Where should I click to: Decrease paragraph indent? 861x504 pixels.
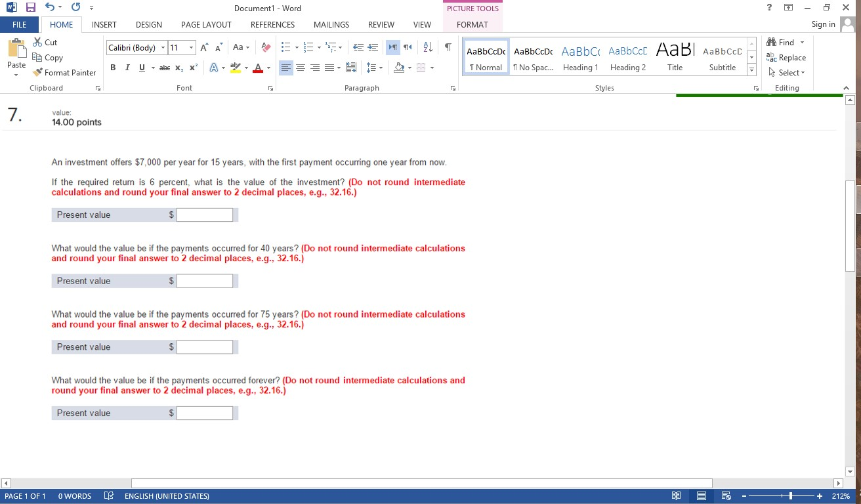click(x=358, y=47)
